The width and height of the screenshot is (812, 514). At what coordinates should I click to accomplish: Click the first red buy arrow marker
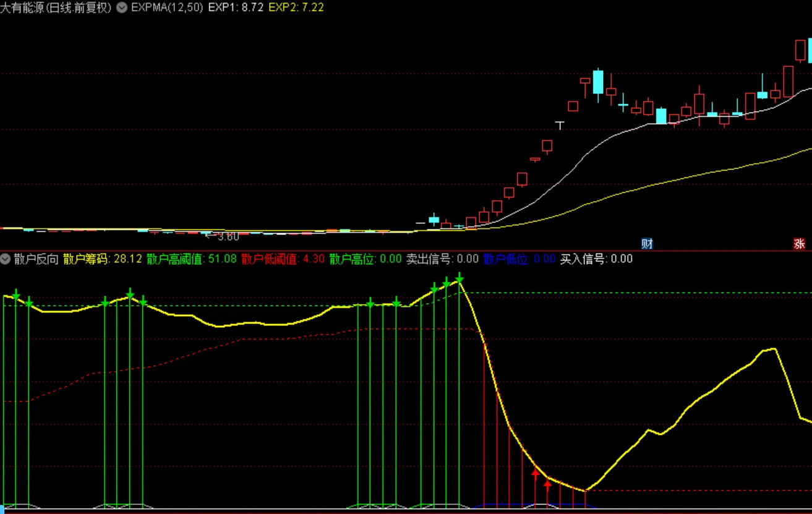[535, 473]
